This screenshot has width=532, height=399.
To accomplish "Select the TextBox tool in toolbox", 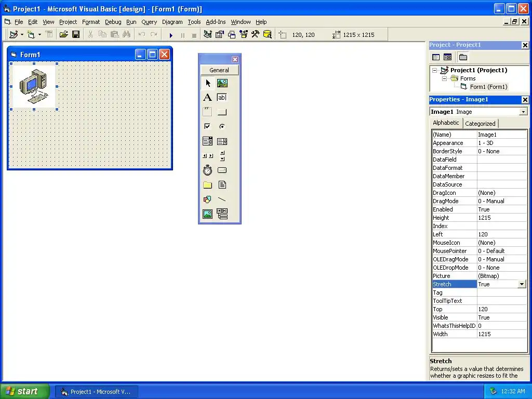I will pos(222,98).
